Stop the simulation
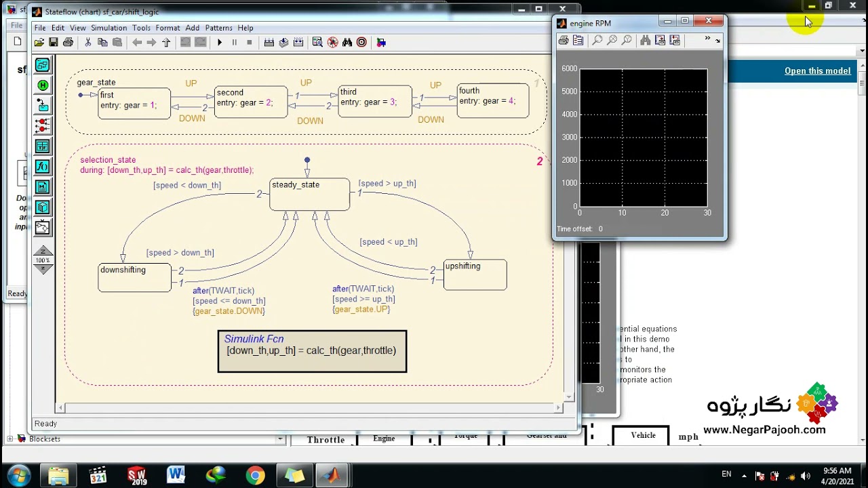This screenshot has height=488, width=868. pos(250,42)
